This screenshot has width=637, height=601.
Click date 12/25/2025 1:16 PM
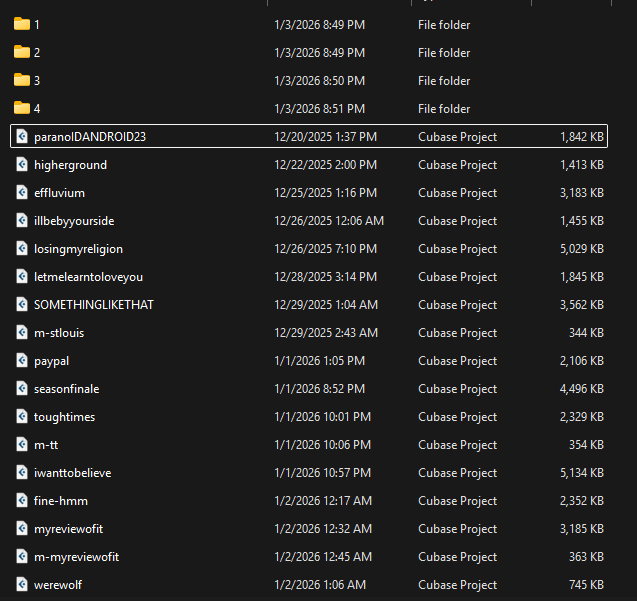pyautogui.click(x=325, y=193)
